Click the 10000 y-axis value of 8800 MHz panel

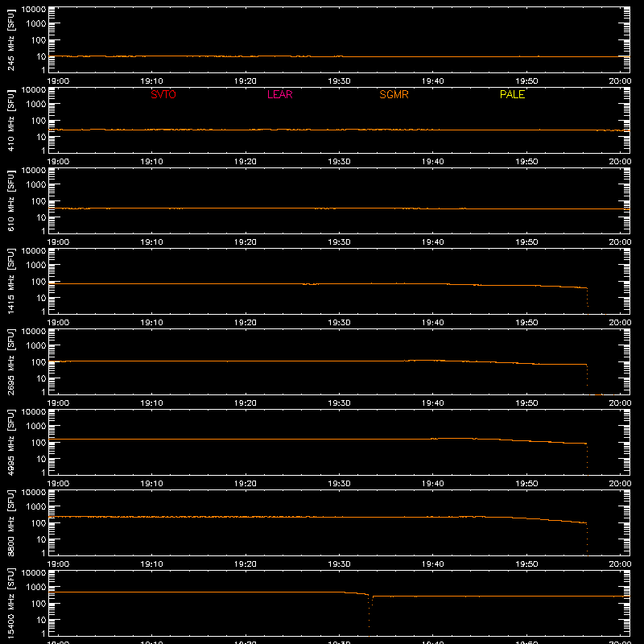[x=34, y=493]
